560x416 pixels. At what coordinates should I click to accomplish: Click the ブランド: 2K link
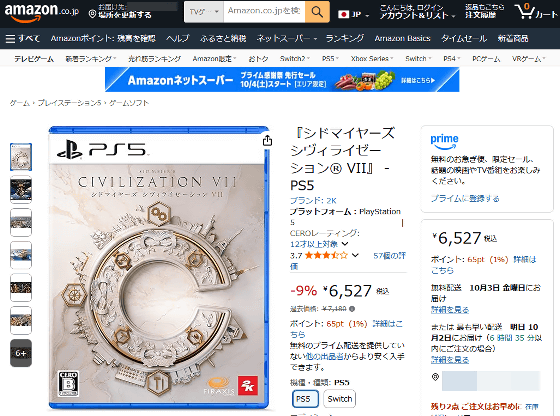pyautogui.click(x=313, y=200)
